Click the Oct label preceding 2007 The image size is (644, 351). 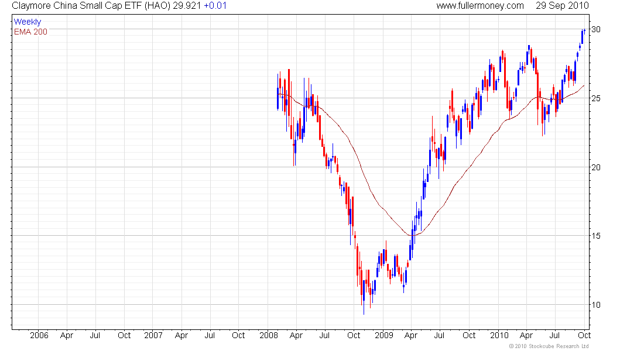tap(124, 335)
